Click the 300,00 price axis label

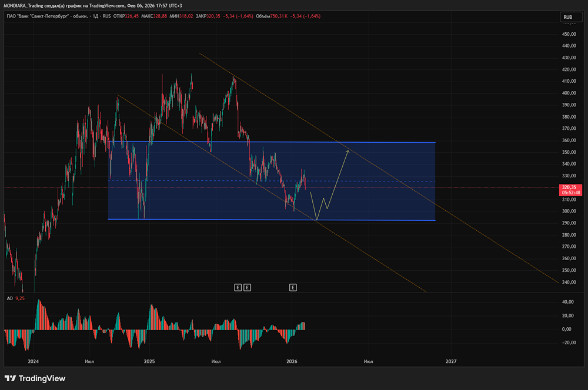click(x=569, y=211)
